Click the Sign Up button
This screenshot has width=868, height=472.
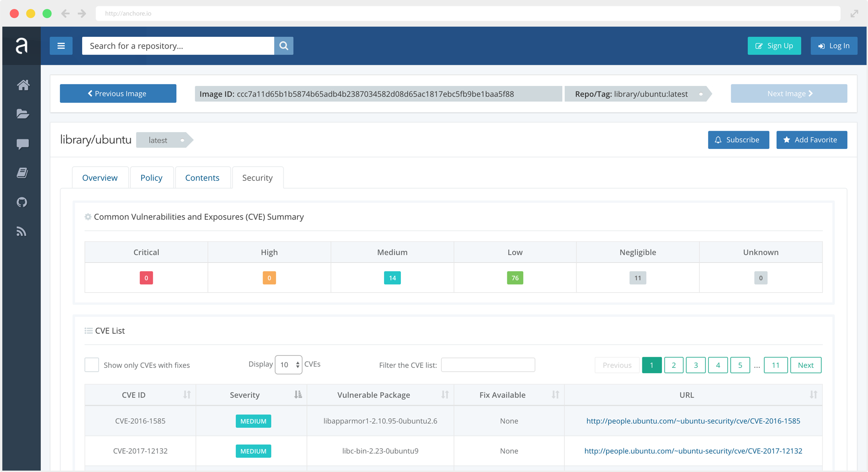coord(774,46)
